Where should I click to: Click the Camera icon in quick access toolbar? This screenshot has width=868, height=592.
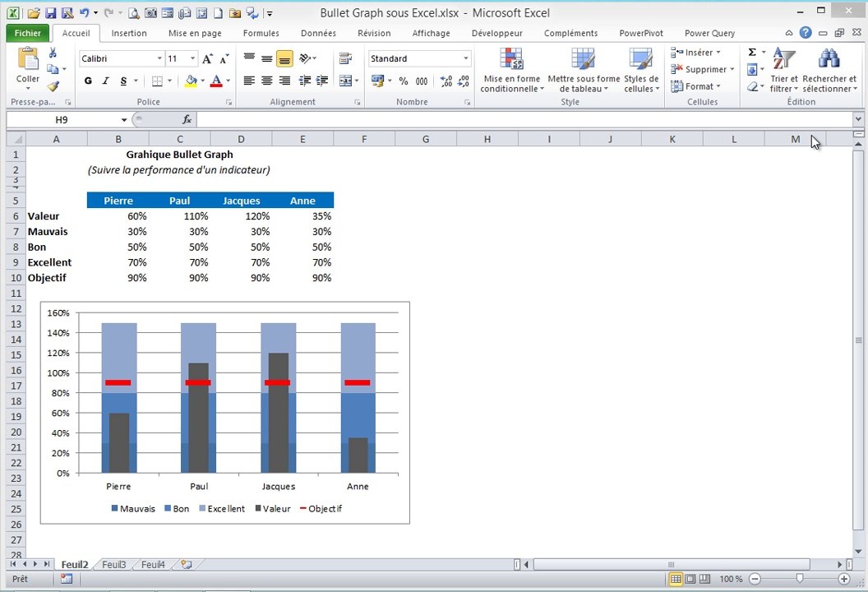click(150, 13)
